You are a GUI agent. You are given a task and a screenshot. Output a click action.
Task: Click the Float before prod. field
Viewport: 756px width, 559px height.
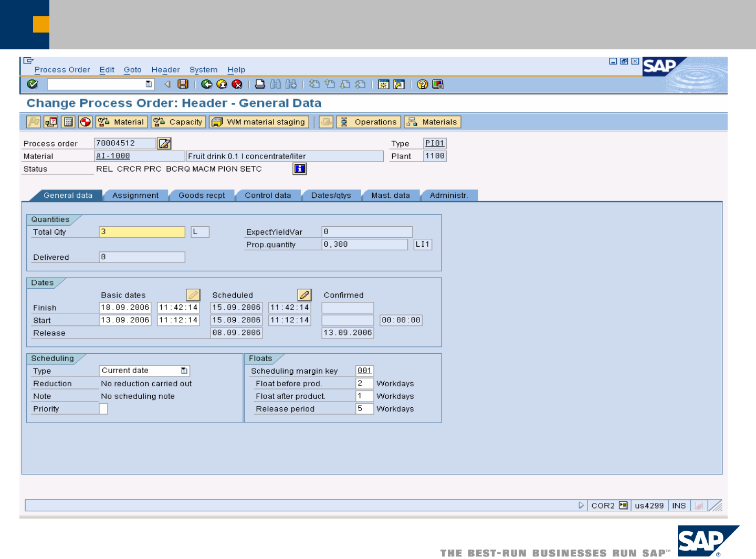click(x=364, y=383)
